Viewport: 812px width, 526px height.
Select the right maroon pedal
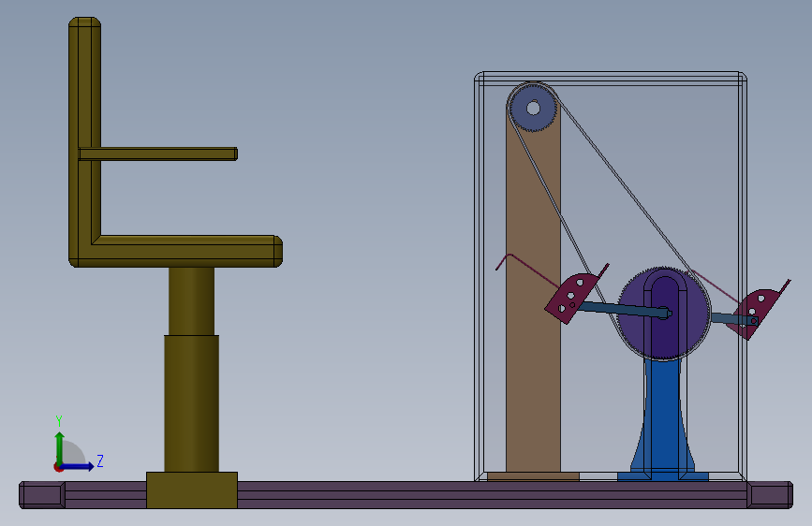pos(759,309)
